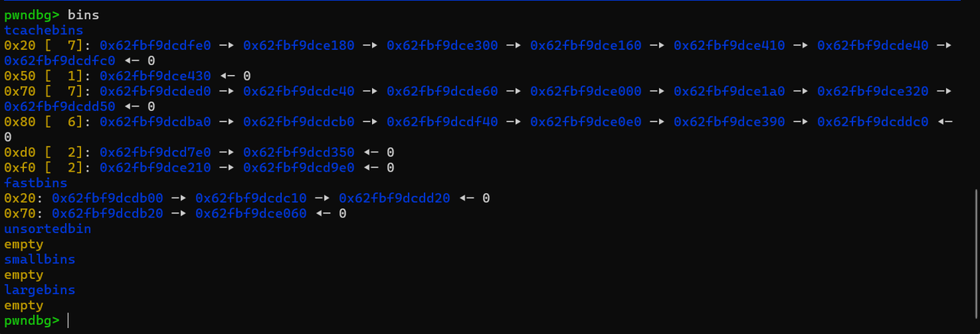Click address 0x62fbf9dce390 in the 0x80 bin
This screenshot has width=980, height=334.
[x=729, y=122]
